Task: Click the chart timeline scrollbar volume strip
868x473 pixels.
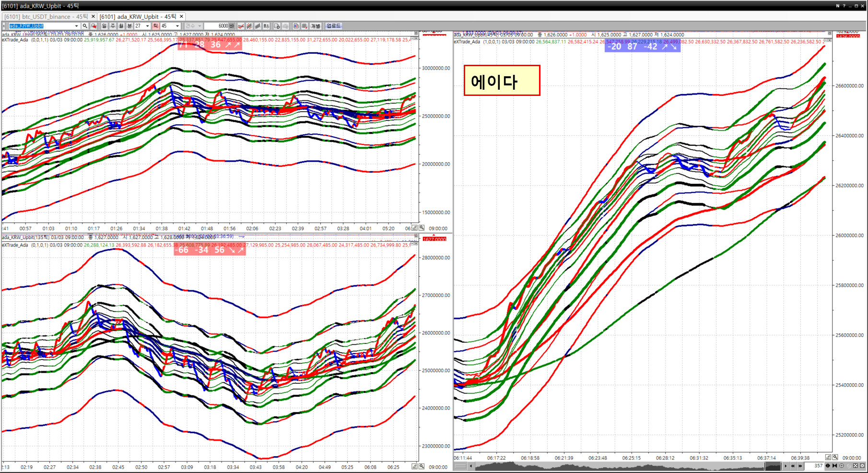Action: pos(623,466)
